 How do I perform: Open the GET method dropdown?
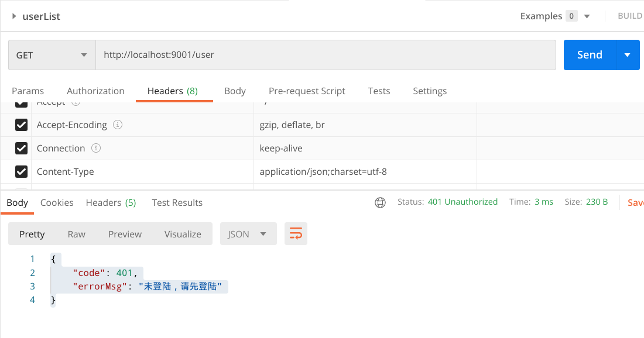click(x=52, y=55)
